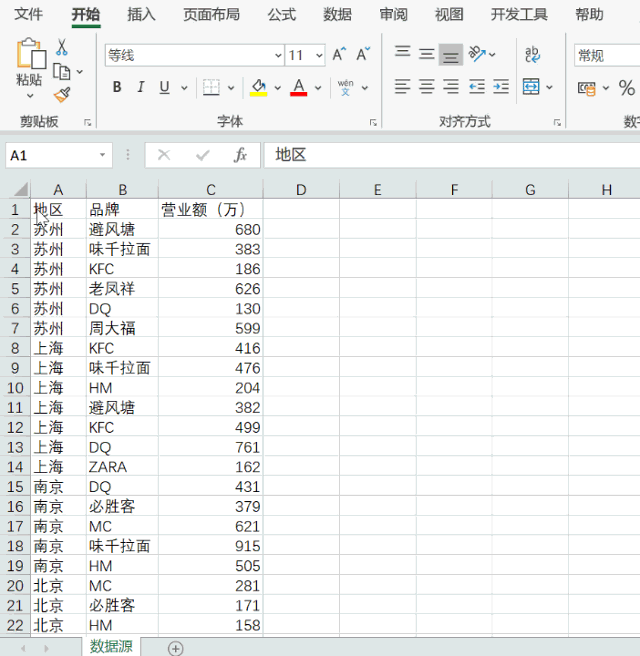Expand the Paste options arrow
The width and height of the screenshot is (640, 656).
pyautogui.click(x=30, y=96)
